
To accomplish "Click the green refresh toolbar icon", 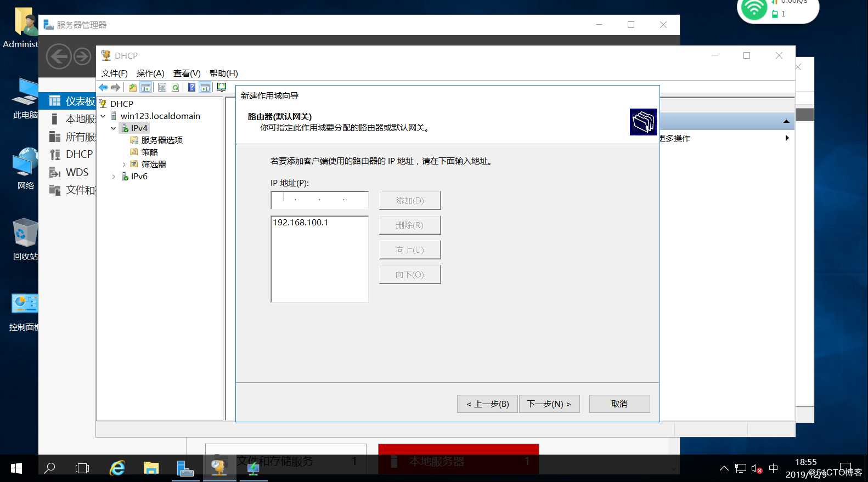I will pos(175,87).
